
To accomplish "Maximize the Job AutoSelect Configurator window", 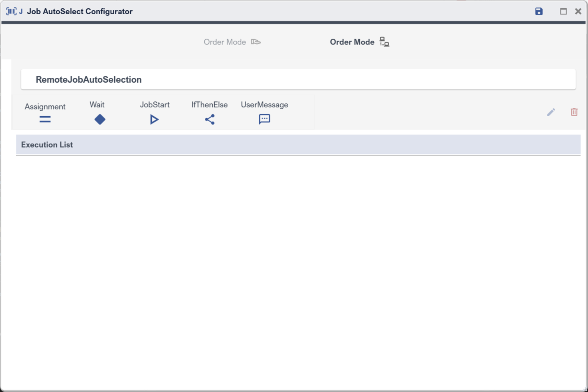I will click(563, 11).
